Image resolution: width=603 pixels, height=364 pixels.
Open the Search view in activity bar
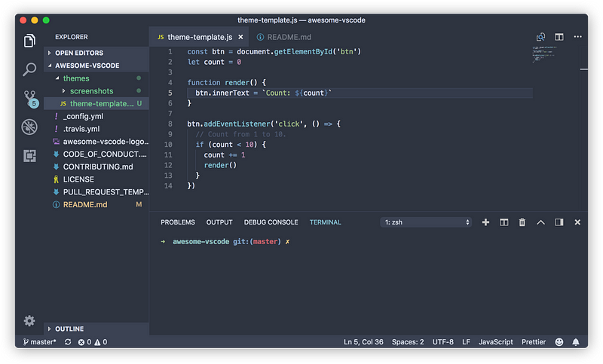coord(29,69)
